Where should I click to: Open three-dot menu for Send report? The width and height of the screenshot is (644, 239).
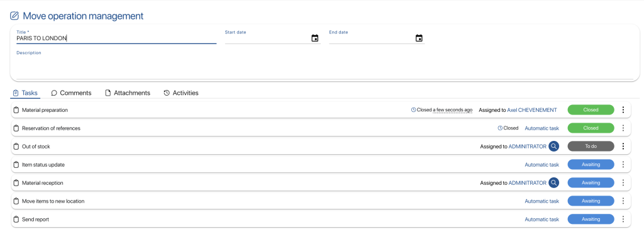point(623,220)
